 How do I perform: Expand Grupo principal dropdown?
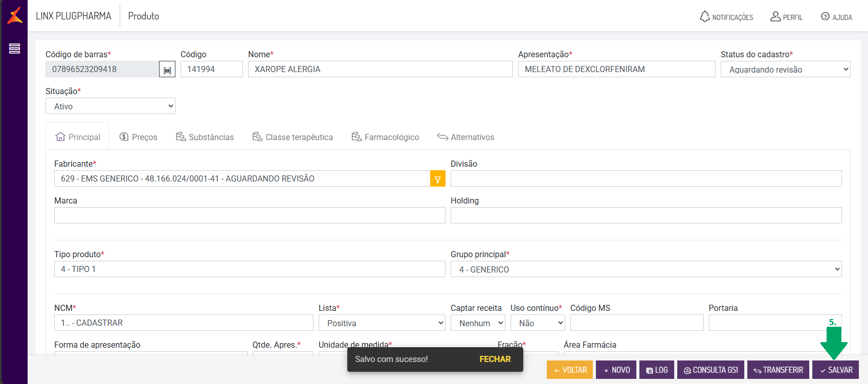(646, 269)
